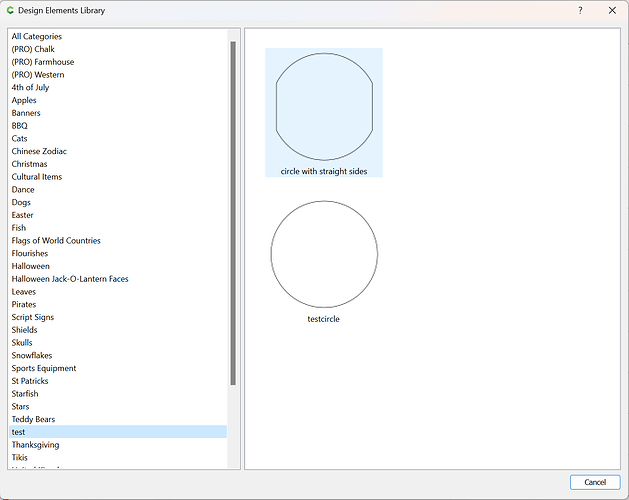Choose the Skulls category
This screenshot has width=629, height=500.
click(x=118, y=343)
